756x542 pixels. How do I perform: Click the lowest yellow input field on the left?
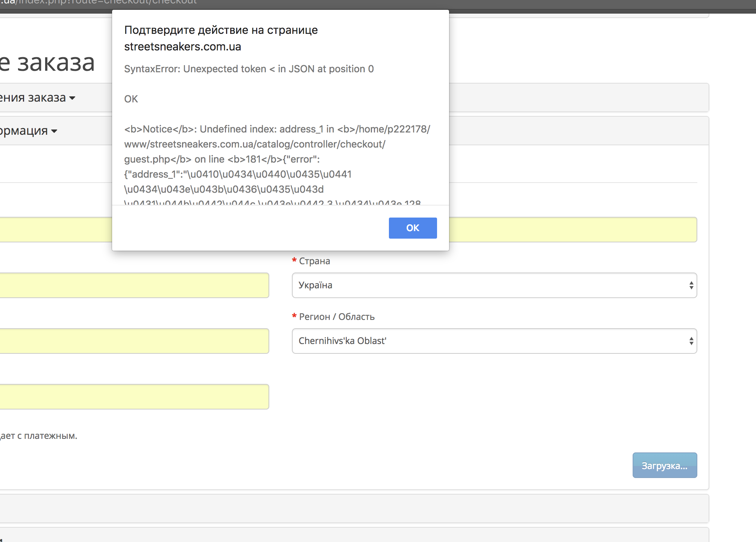pos(134,397)
